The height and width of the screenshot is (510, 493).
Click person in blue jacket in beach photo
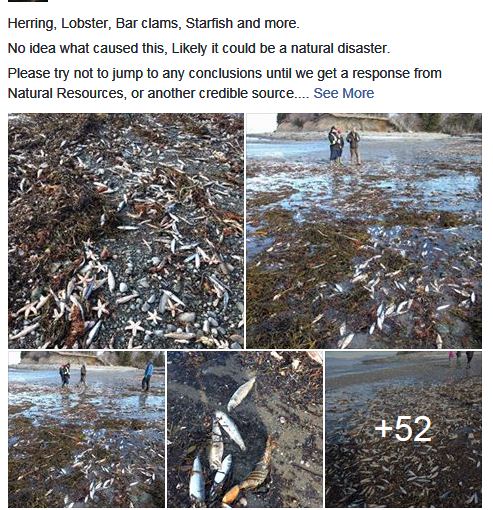coord(148,375)
